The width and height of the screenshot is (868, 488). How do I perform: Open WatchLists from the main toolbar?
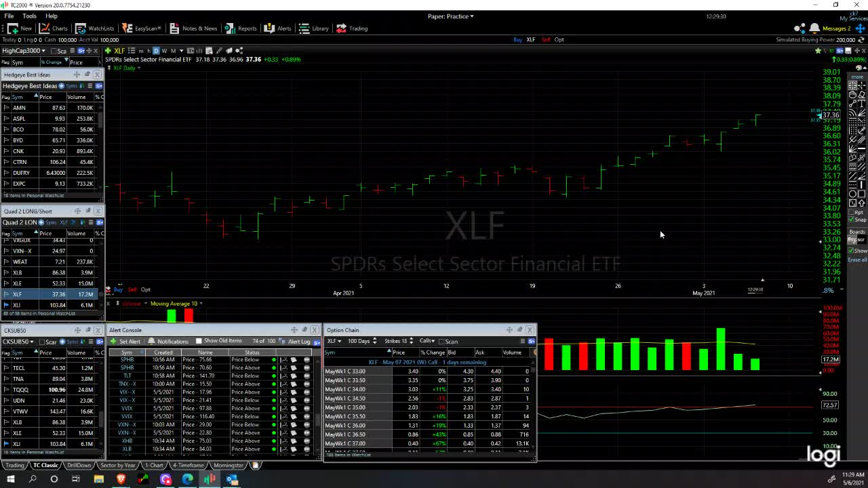95,28
